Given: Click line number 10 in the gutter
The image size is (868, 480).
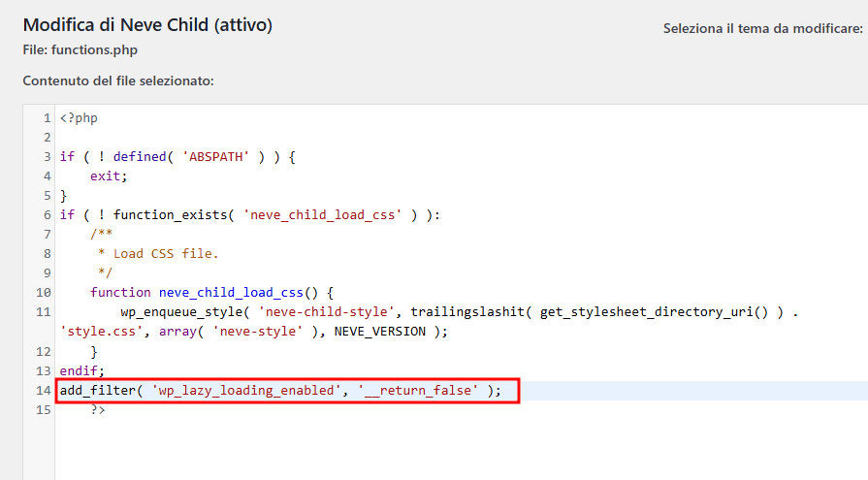Looking at the screenshot, I should 44,292.
